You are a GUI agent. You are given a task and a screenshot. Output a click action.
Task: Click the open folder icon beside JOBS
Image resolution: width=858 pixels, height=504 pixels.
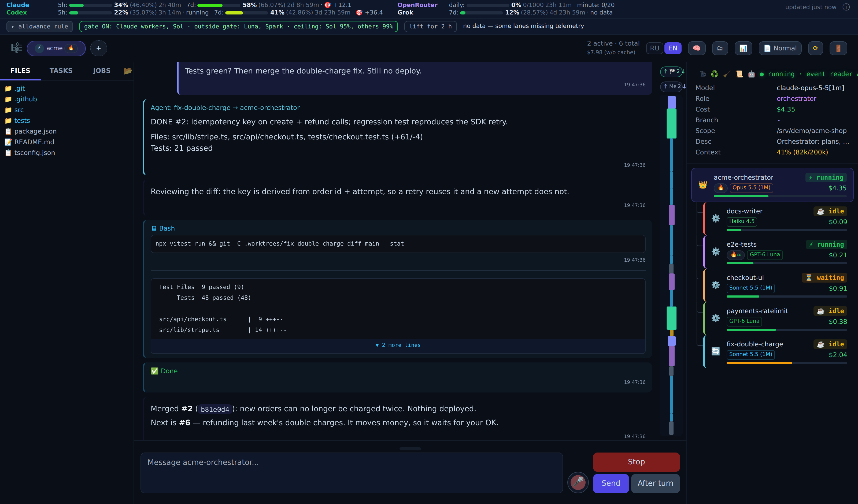128,71
